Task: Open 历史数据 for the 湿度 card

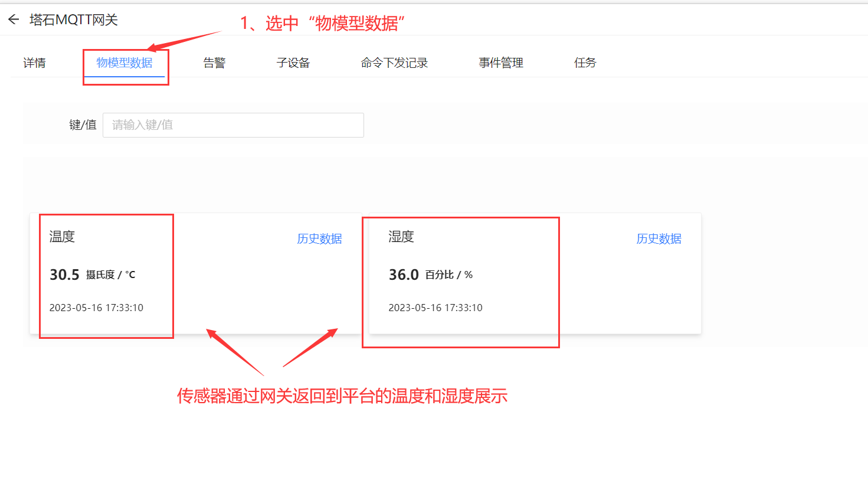Action: click(x=659, y=239)
